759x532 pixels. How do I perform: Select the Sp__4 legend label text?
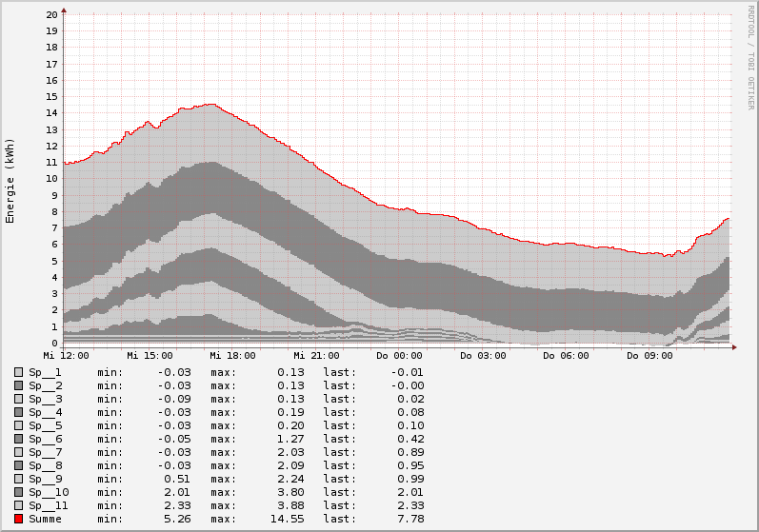coord(45,412)
